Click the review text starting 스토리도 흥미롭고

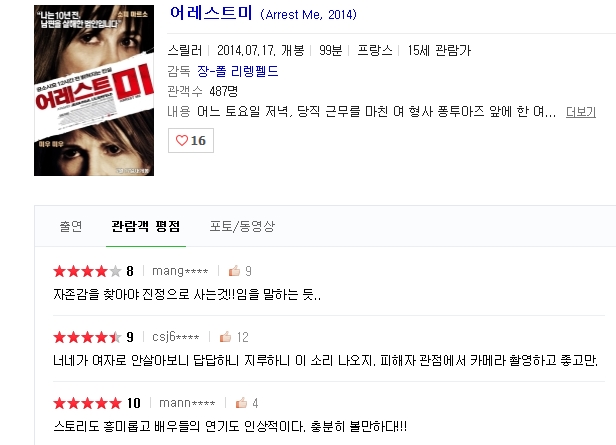230,426
